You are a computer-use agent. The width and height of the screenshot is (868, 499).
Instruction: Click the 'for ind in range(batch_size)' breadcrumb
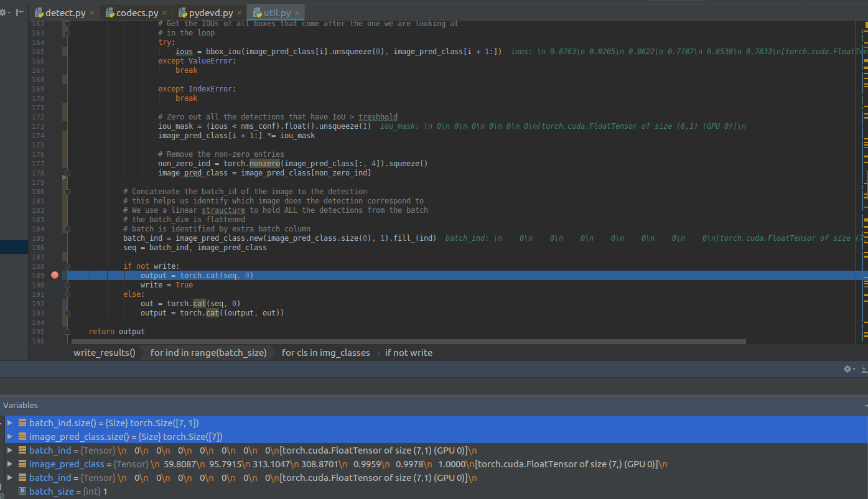pyautogui.click(x=208, y=353)
